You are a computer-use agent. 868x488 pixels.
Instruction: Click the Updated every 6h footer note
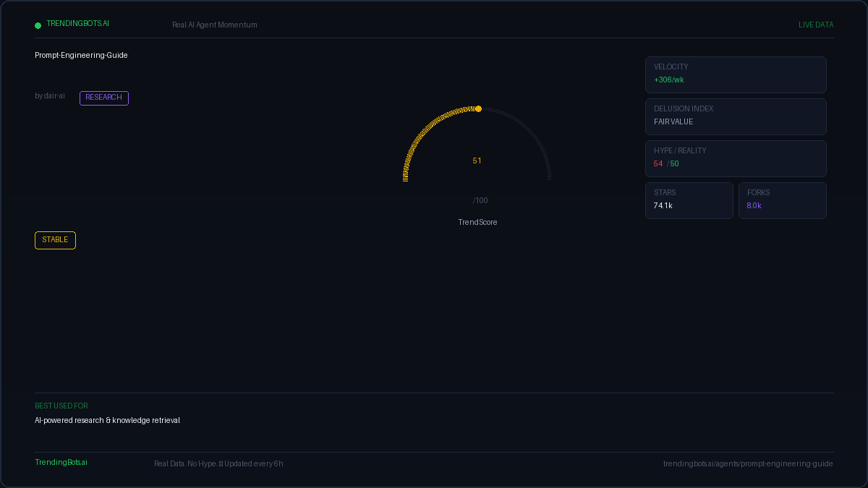254,463
